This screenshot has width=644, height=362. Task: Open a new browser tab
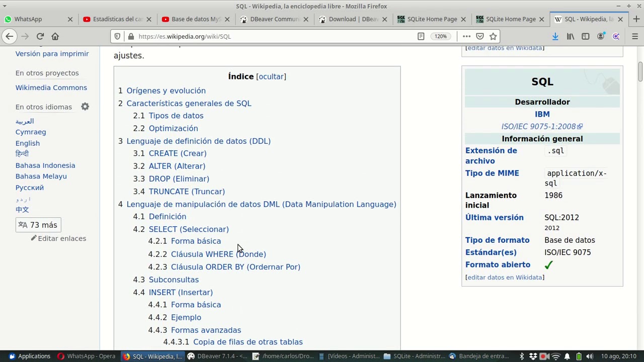pos(636,19)
